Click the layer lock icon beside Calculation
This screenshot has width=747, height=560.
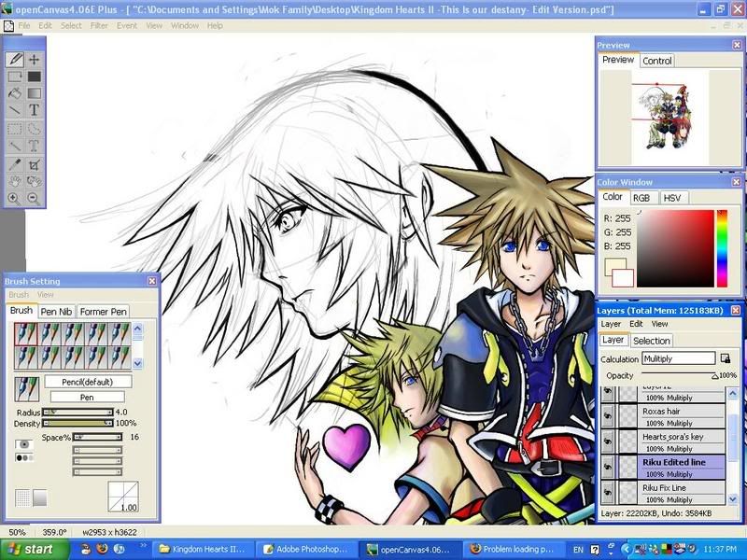726,358
